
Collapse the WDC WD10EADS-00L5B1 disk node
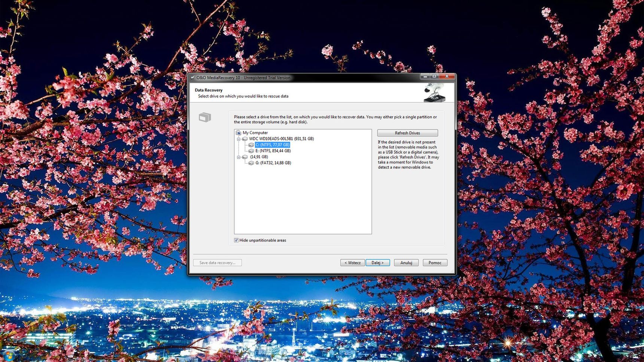[239, 139]
